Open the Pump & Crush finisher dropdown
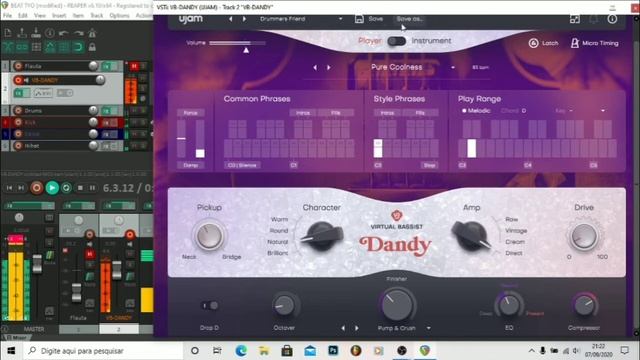640x360 pixels. coord(429,328)
